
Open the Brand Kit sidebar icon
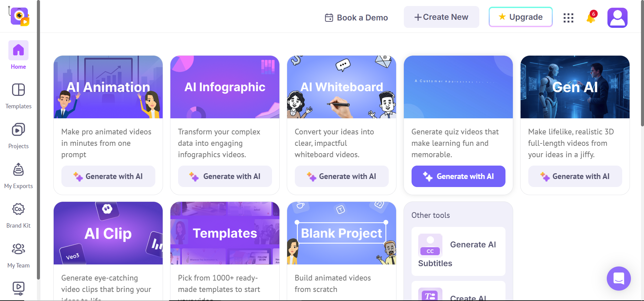coord(18,209)
